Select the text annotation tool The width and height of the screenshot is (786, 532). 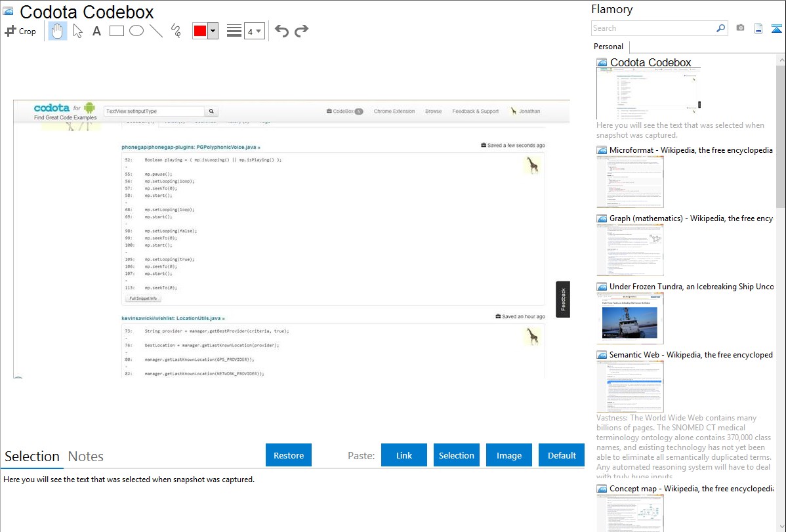click(x=96, y=31)
